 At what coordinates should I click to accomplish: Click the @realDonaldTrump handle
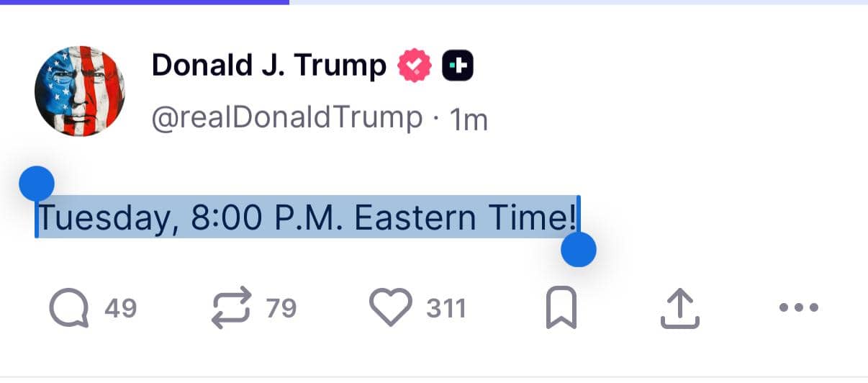(x=286, y=117)
